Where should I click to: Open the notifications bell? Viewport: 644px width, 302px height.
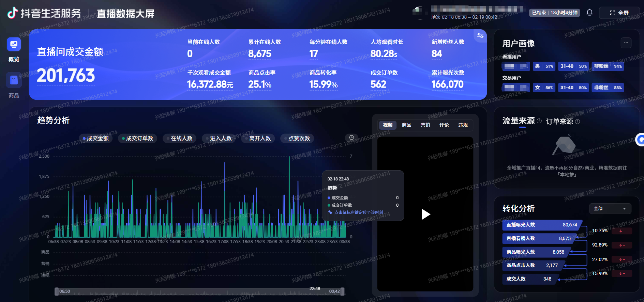(x=589, y=13)
